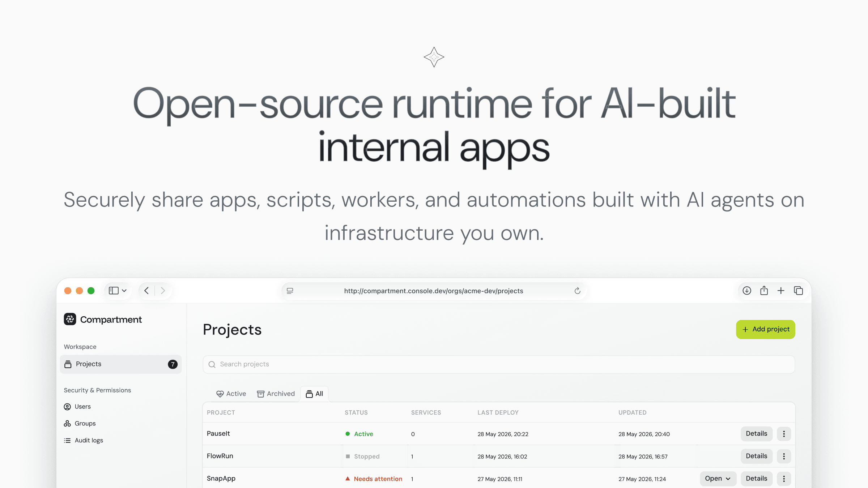
Task: Click the Projects page heading
Action: coord(232,329)
